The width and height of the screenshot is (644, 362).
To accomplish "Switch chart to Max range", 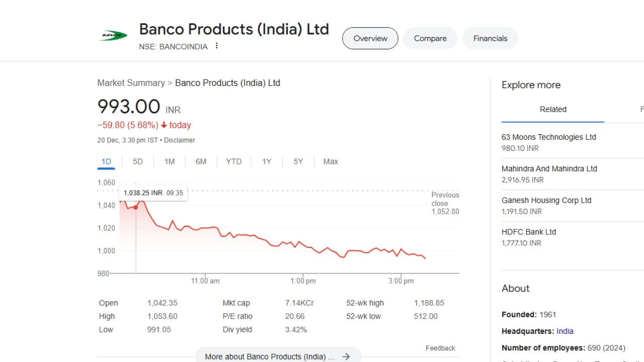I will pyautogui.click(x=331, y=161).
